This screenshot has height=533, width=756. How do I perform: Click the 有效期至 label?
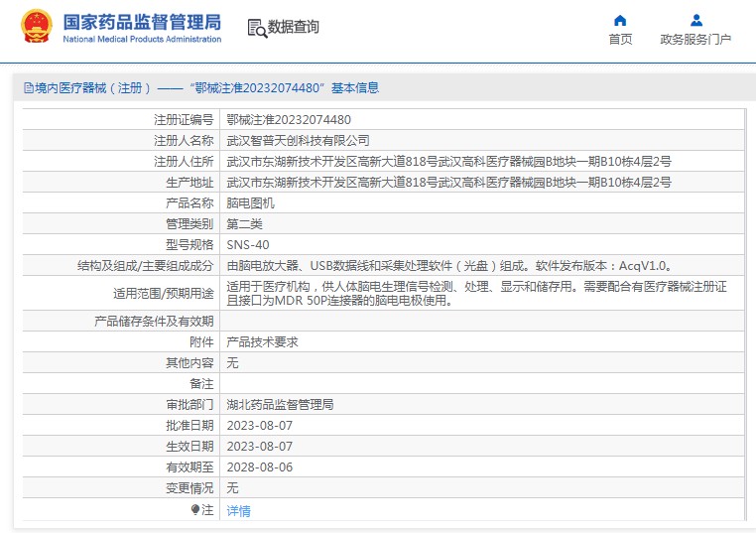(189, 466)
